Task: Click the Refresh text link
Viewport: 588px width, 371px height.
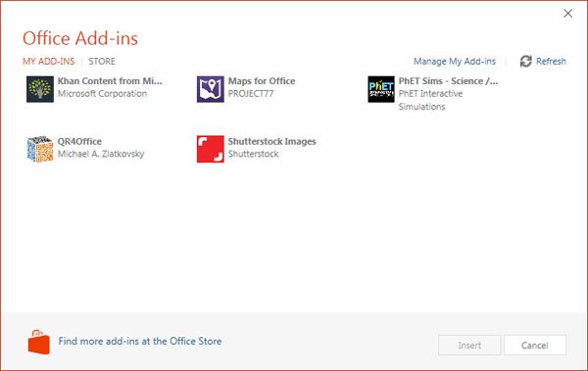Action: coord(551,61)
